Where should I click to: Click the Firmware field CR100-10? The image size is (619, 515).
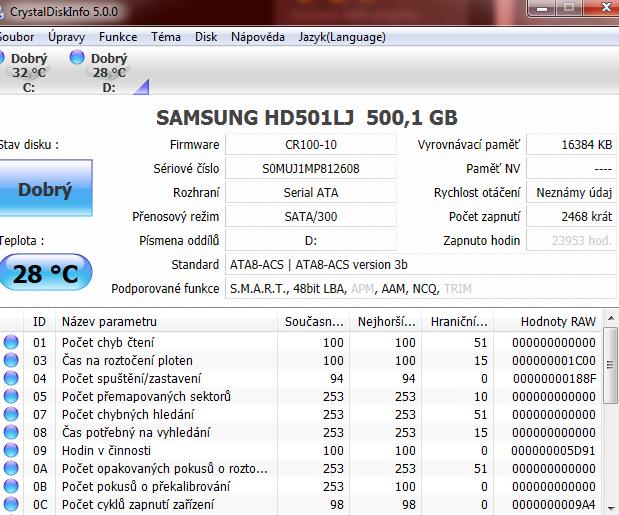coord(311,144)
